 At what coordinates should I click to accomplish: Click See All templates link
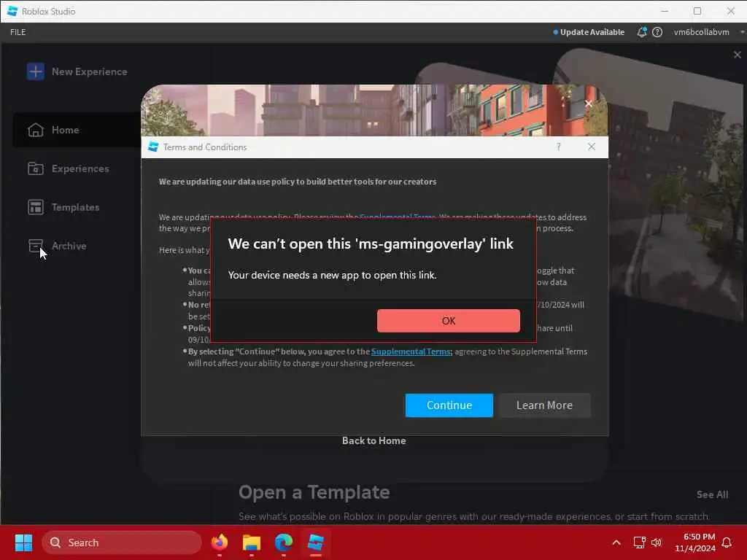tap(712, 494)
